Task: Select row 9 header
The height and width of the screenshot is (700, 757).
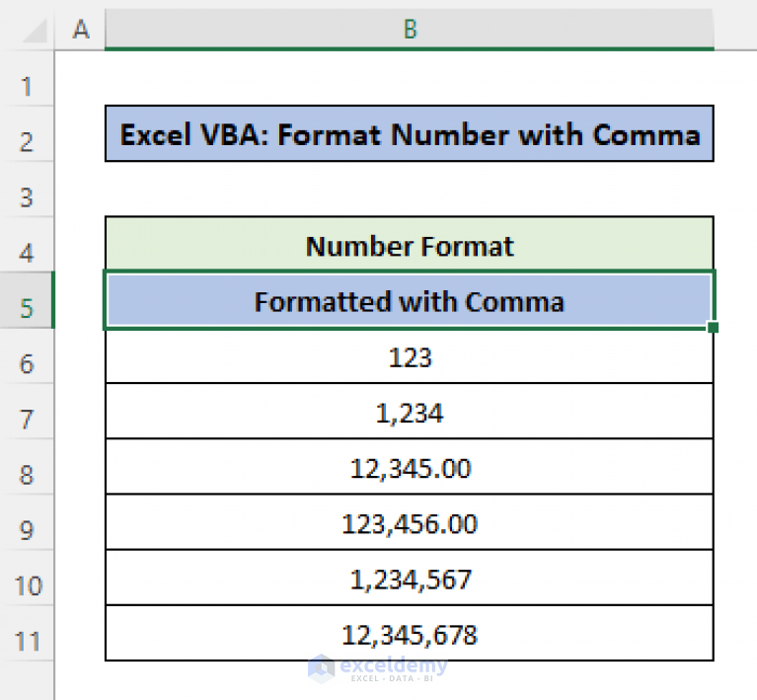Action: pyautogui.click(x=27, y=522)
